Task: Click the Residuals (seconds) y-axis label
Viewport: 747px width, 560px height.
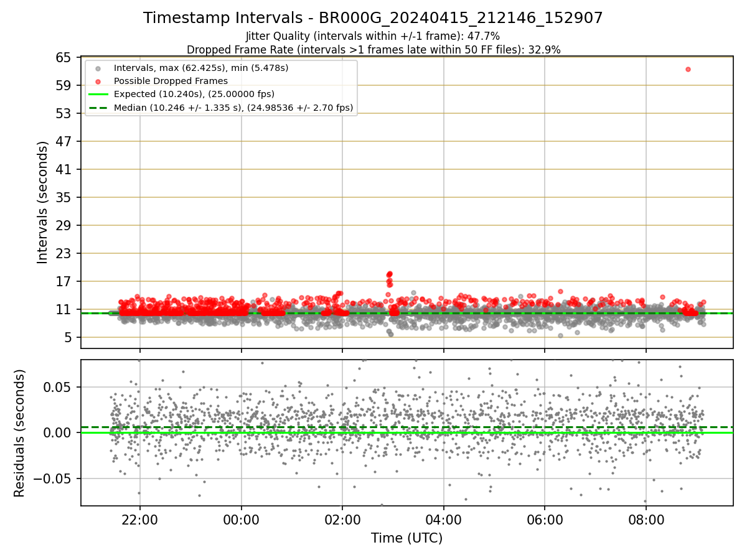Action: click(x=20, y=433)
